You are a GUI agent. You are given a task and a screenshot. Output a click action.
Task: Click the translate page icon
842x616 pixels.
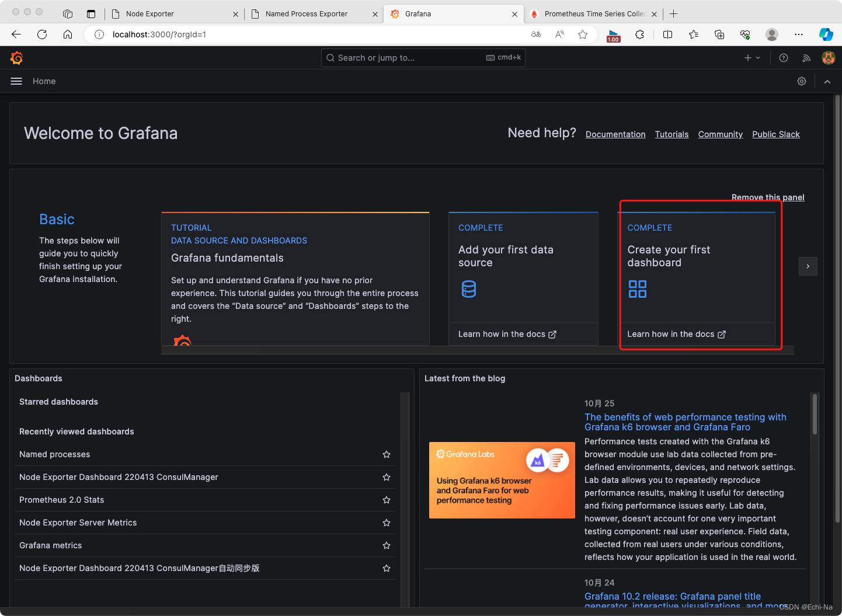tap(536, 34)
